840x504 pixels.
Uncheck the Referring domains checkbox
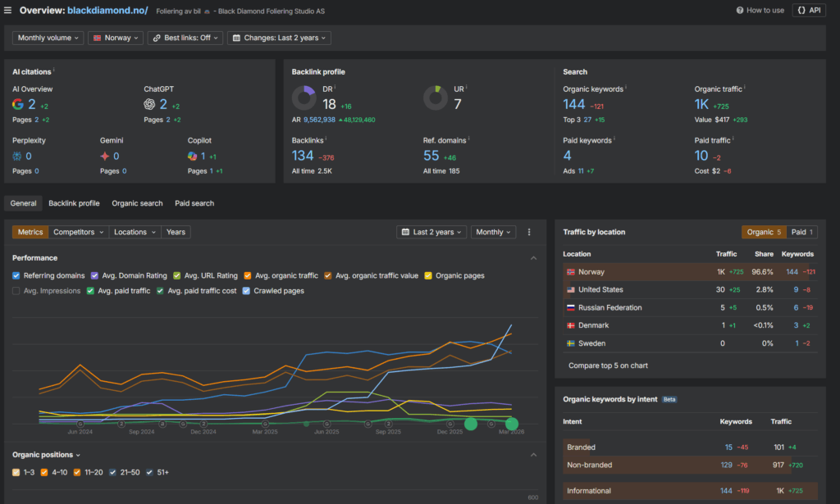click(16, 275)
